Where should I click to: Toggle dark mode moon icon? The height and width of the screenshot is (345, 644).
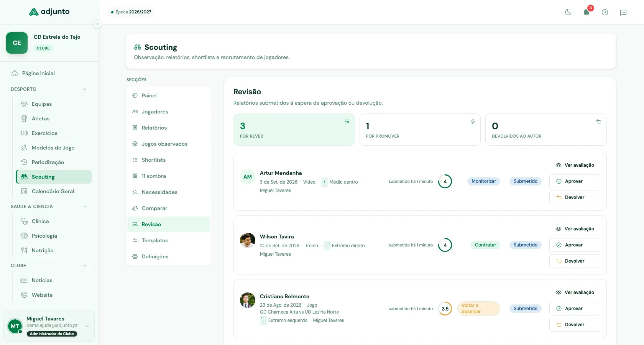point(568,12)
